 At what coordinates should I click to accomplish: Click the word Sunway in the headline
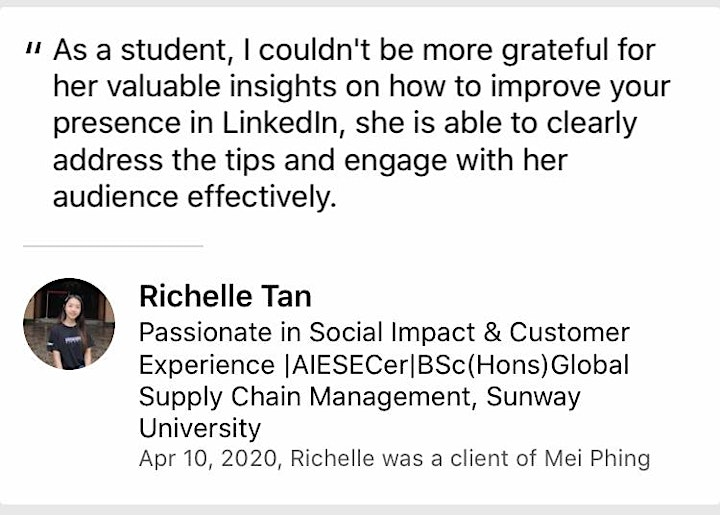point(533,397)
